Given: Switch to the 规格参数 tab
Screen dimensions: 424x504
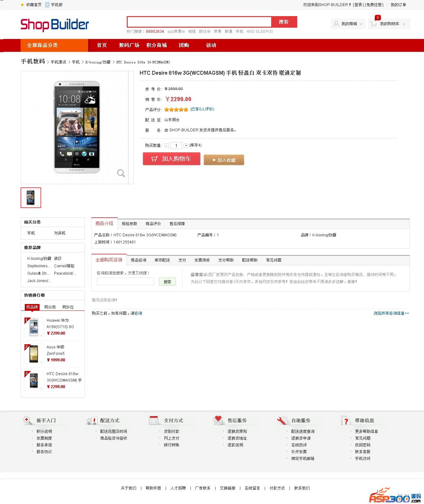Looking at the screenshot, I should (x=129, y=224).
